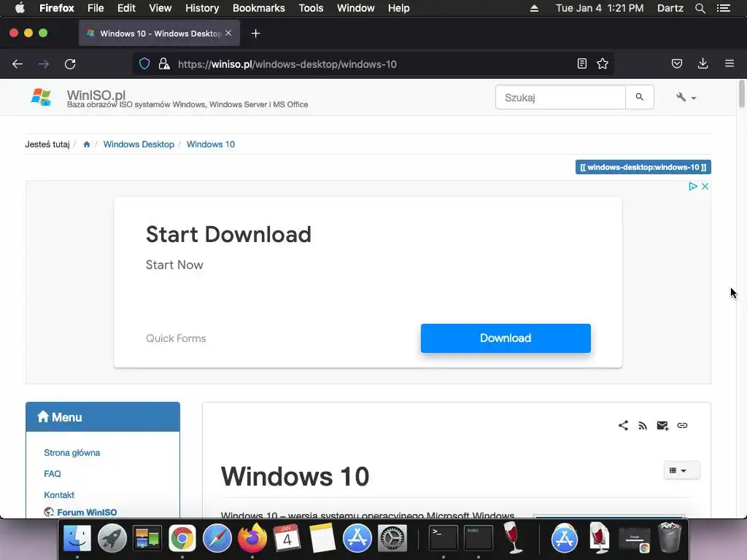Open Strona główna in the menu

72,452
